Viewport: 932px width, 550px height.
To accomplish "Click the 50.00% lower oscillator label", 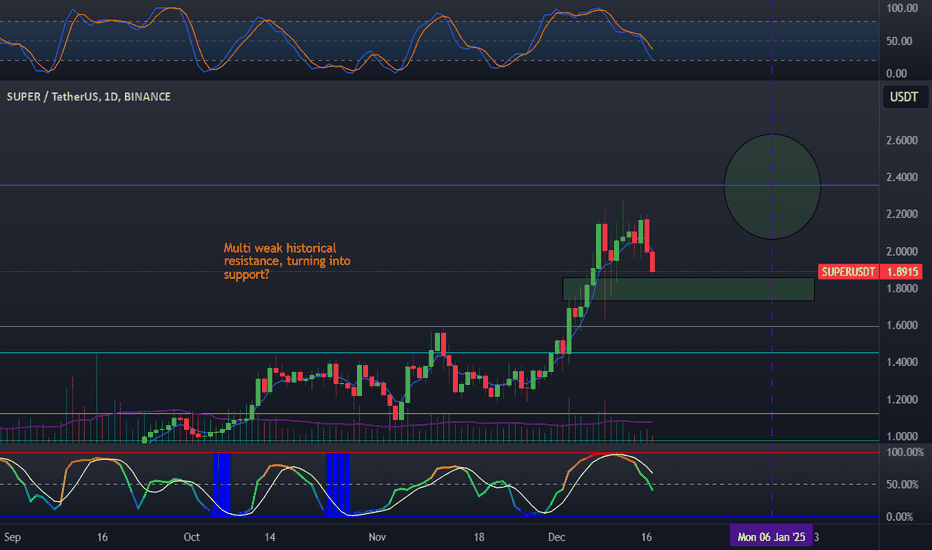I will (902, 484).
